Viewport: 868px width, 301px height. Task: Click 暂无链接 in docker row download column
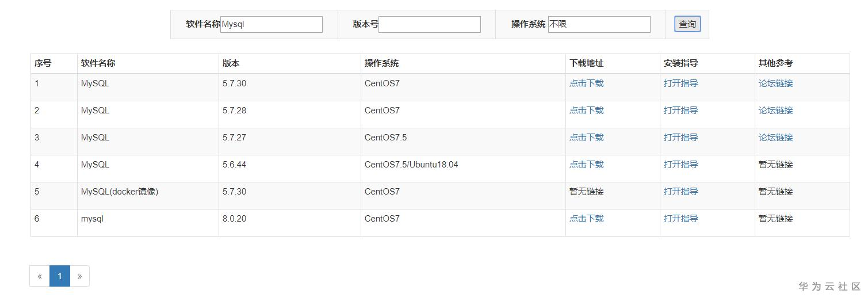587,192
